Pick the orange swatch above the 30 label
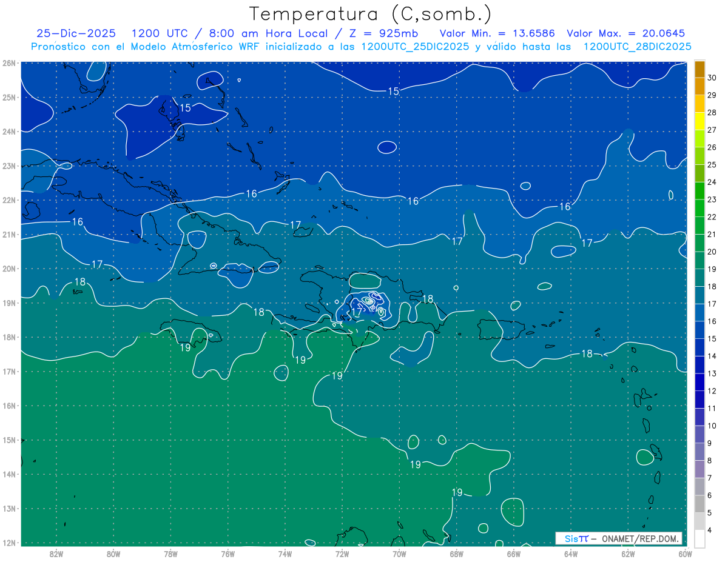Viewport: 728px width, 562px height. 699,69
